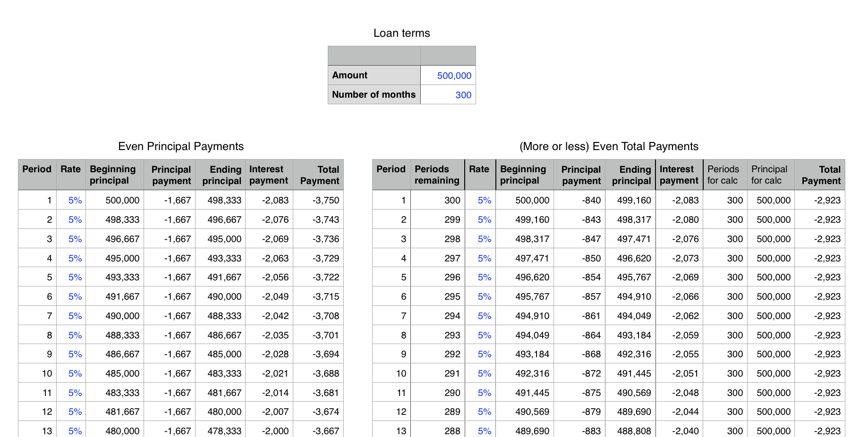Select interest payment cell -2,063
Screen dimensions: 868x437
click(269, 258)
